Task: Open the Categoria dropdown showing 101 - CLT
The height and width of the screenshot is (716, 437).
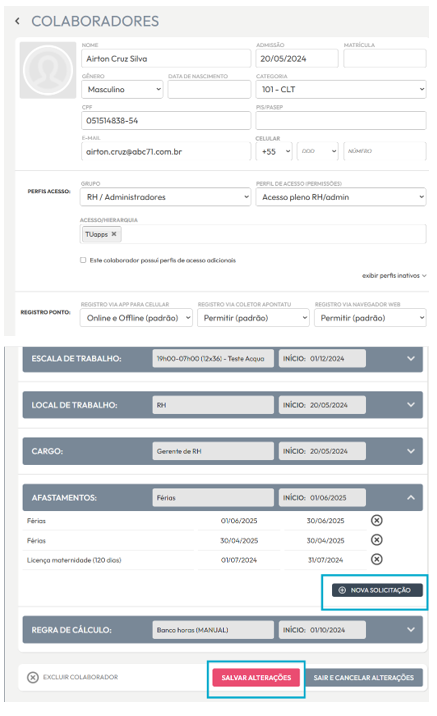Action: 341,90
